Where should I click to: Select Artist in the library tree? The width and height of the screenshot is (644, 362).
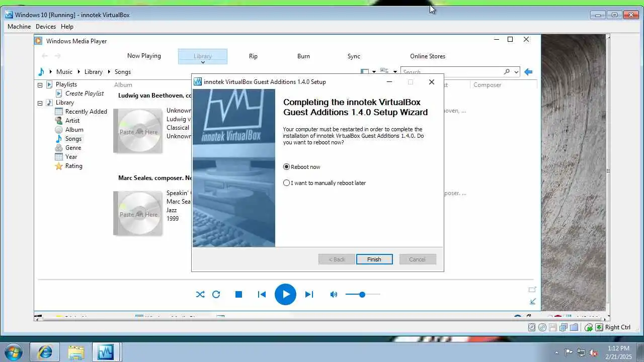[72, 121]
